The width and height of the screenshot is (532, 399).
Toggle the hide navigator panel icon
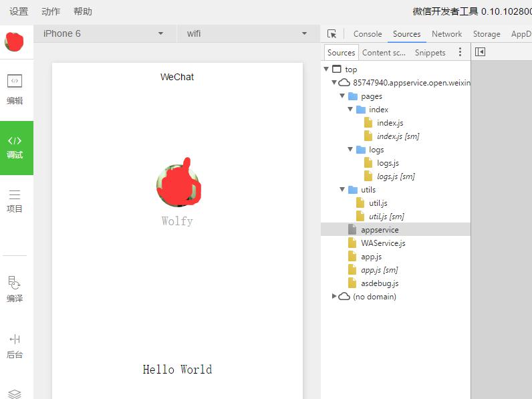480,52
